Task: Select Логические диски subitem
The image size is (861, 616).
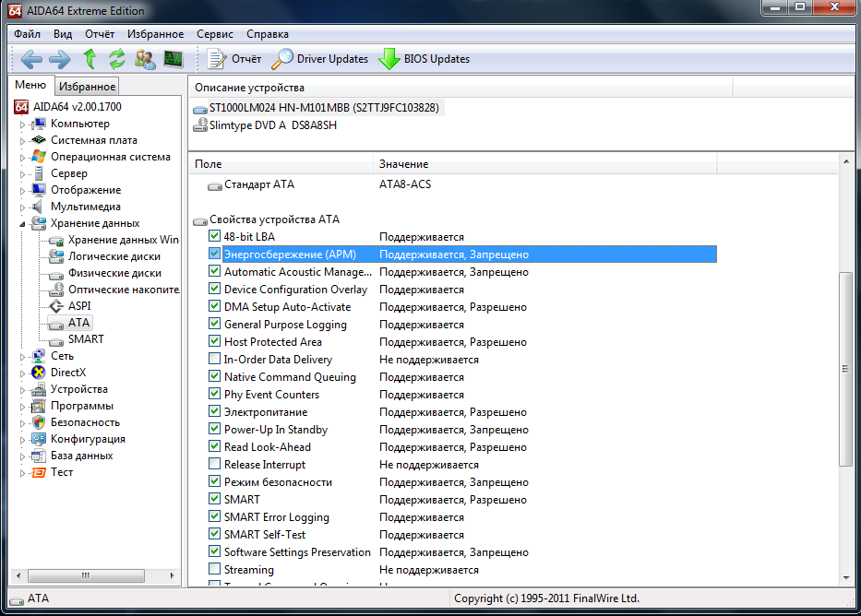Action: [x=114, y=256]
